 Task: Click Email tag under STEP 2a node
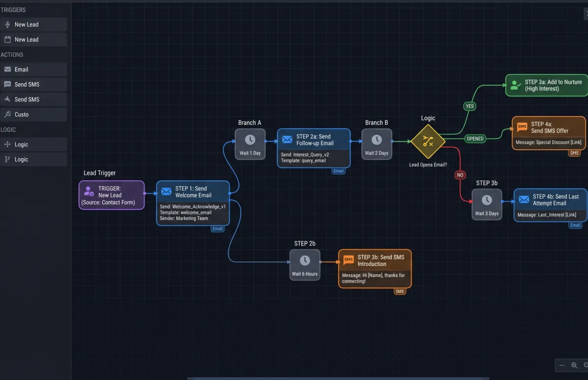[x=339, y=171]
